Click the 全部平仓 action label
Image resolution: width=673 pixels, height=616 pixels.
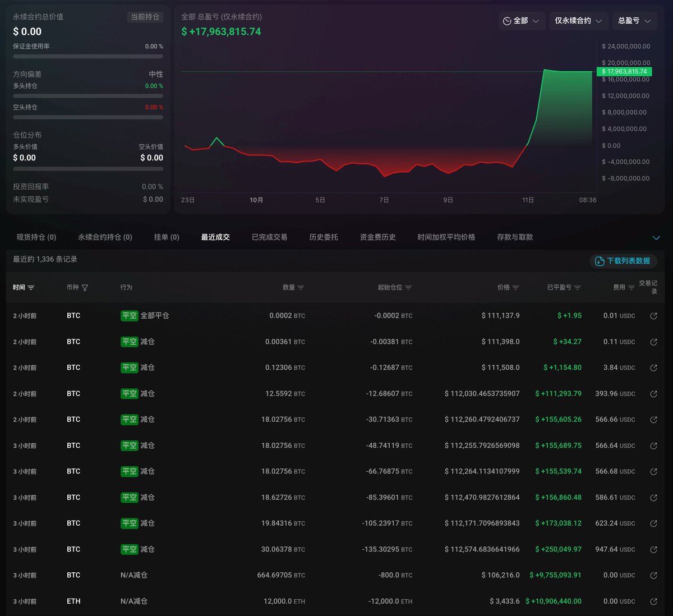tap(155, 316)
